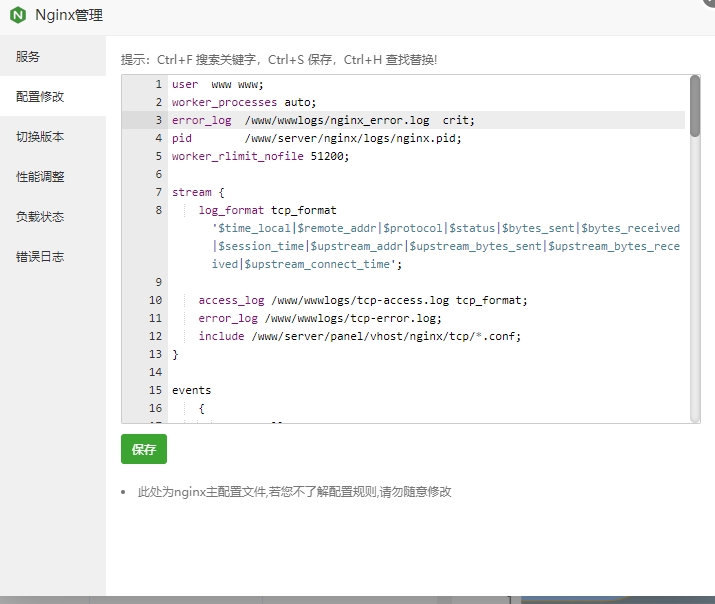Click the nginx主配置文件 warning note
The image size is (715, 604).
coord(294,492)
